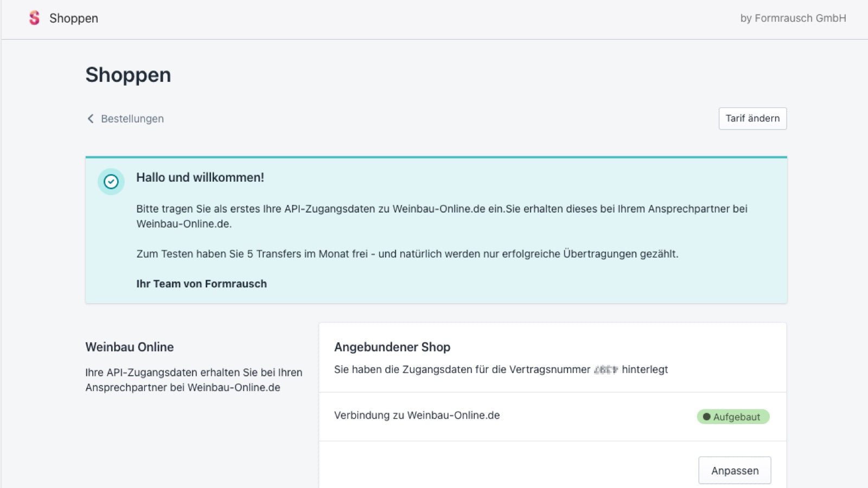Open Tarif ändern
868x488 pixels.
tap(752, 118)
